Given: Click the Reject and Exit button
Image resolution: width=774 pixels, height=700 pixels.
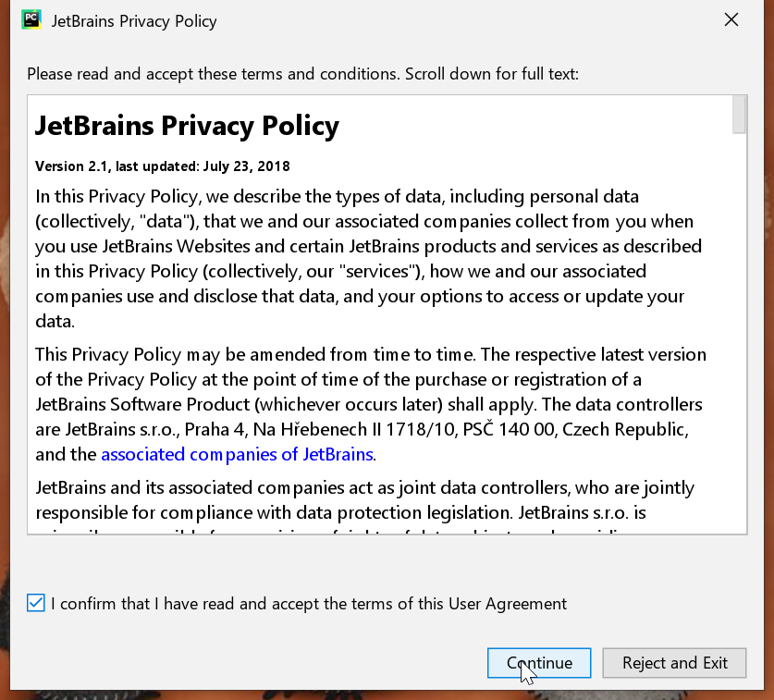Looking at the screenshot, I should 674,662.
